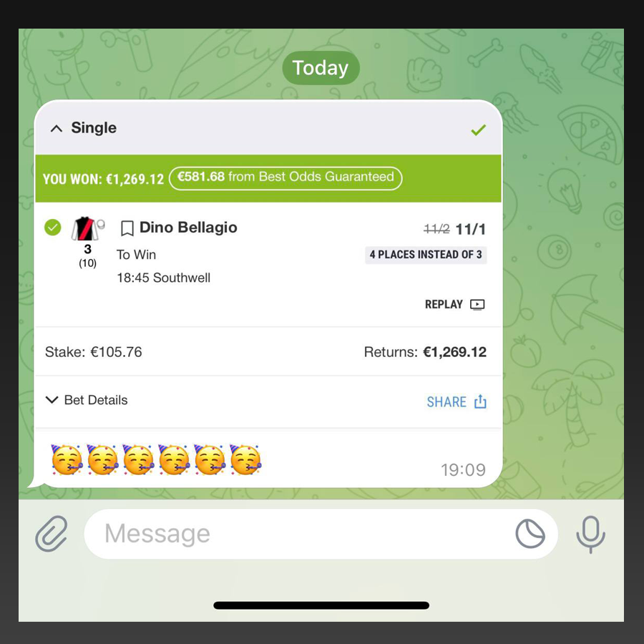The width and height of the screenshot is (644, 644).
Task: Tap the green tick in Single header
Action: tap(479, 130)
